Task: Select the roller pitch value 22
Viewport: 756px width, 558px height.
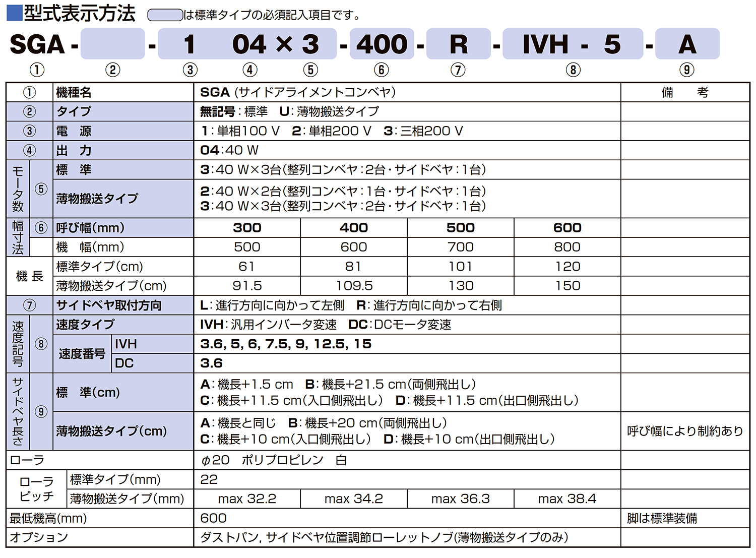Action: [x=209, y=479]
